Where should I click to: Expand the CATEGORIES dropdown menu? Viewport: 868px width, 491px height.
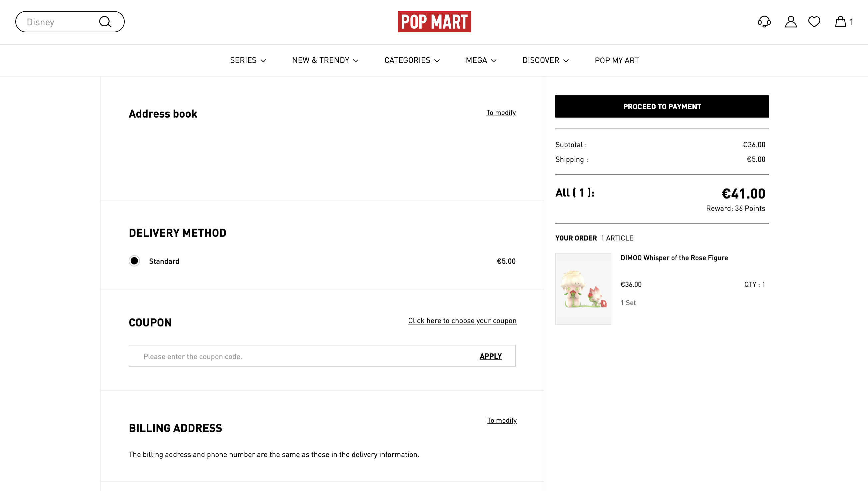click(412, 60)
